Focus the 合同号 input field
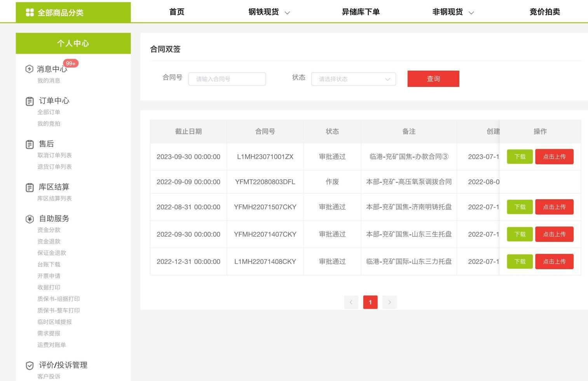 point(227,79)
